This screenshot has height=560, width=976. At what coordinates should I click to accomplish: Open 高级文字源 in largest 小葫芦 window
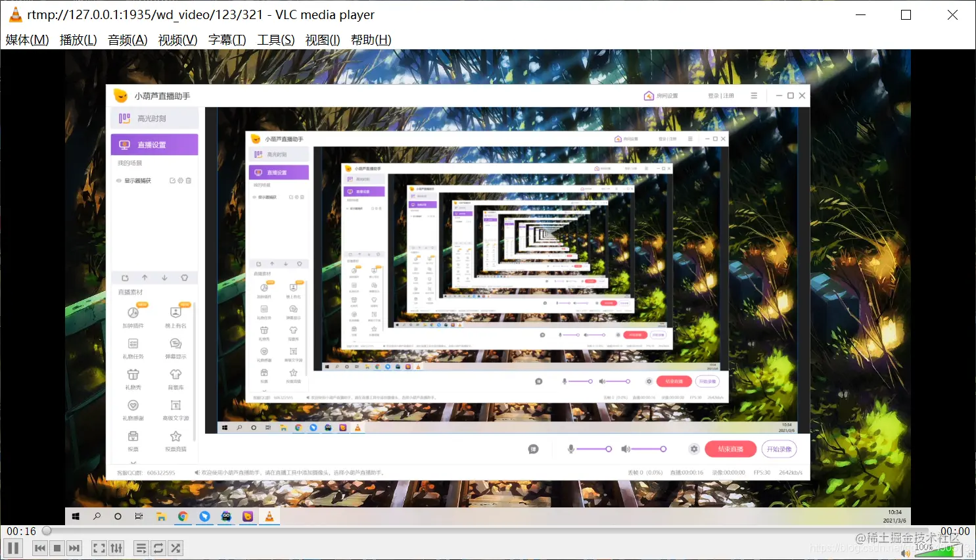tap(175, 409)
